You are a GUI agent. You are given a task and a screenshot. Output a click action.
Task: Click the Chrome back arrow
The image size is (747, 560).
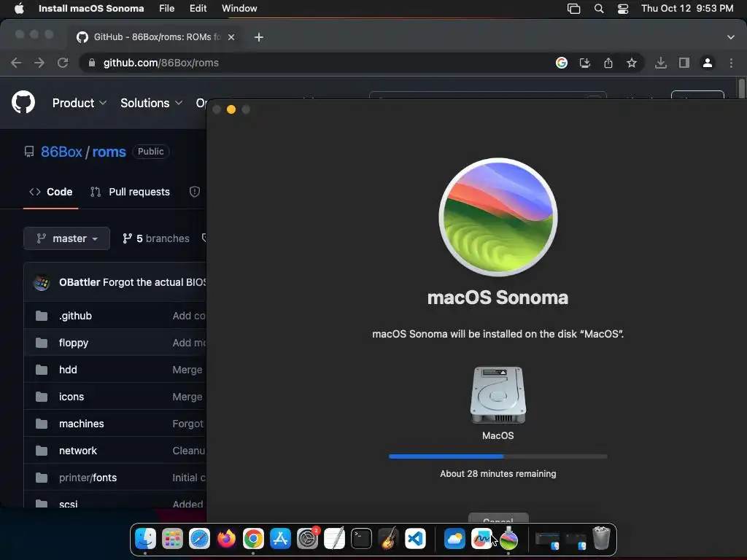pyautogui.click(x=16, y=63)
